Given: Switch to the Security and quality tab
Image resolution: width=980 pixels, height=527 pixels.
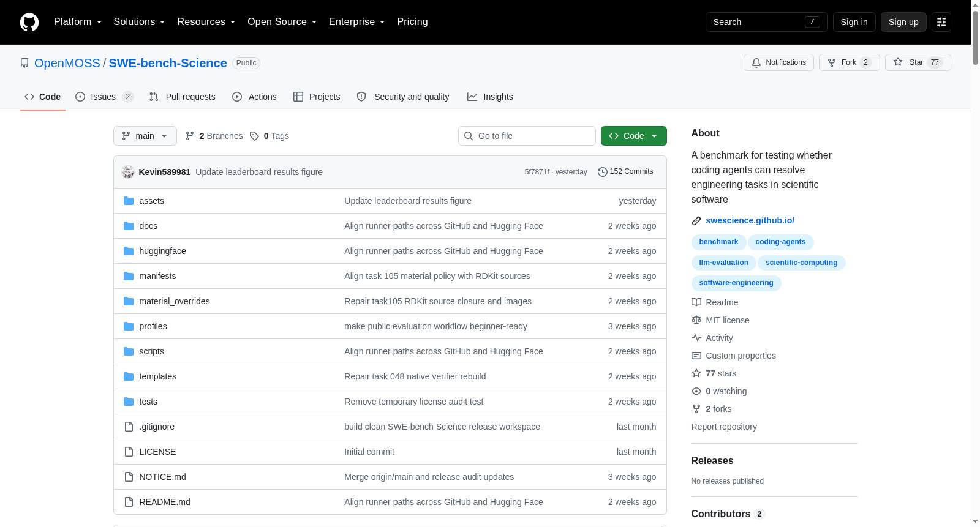Looking at the screenshot, I should [x=403, y=97].
